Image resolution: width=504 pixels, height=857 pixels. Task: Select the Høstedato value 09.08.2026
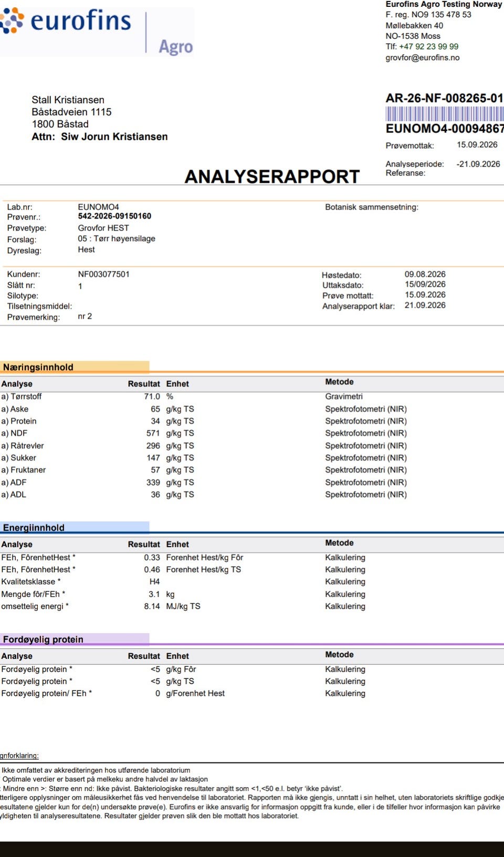[x=425, y=274]
